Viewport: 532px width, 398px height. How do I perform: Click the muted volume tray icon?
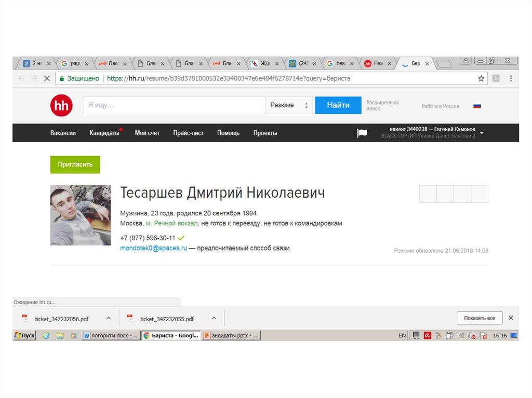click(x=472, y=336)
